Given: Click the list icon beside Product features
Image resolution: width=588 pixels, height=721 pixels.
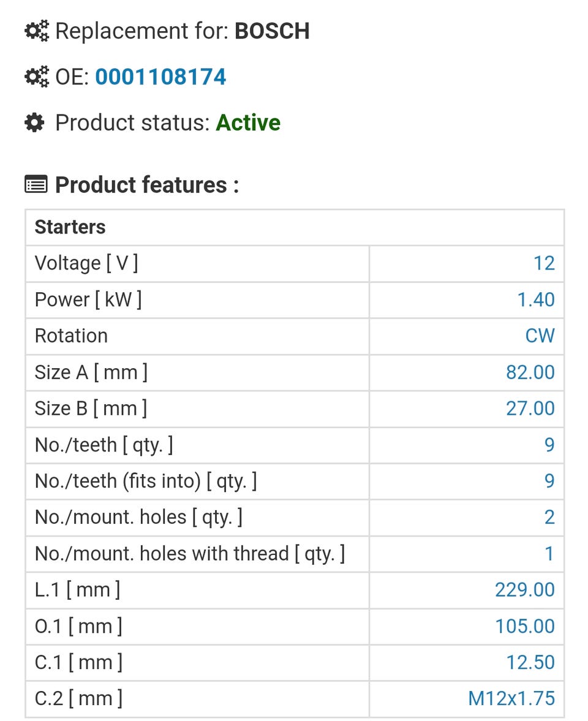Looking at the screenshot, I should click(x=36, y=184).
